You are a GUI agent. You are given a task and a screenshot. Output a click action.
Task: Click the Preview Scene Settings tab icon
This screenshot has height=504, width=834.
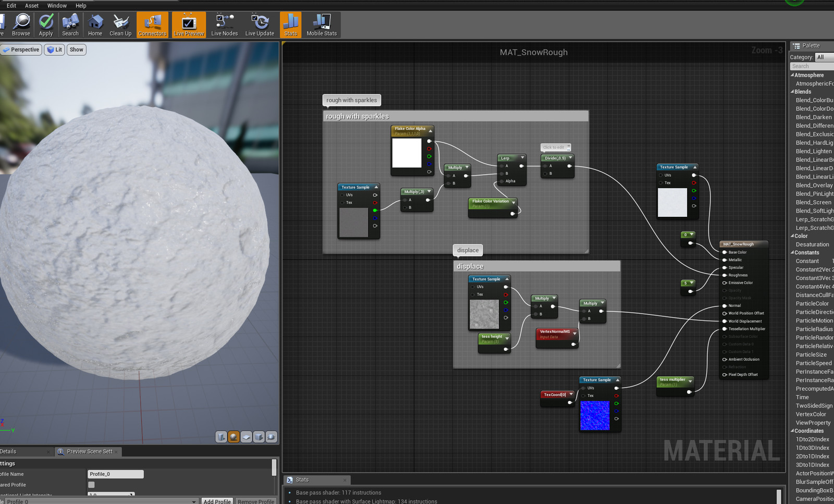61,451
